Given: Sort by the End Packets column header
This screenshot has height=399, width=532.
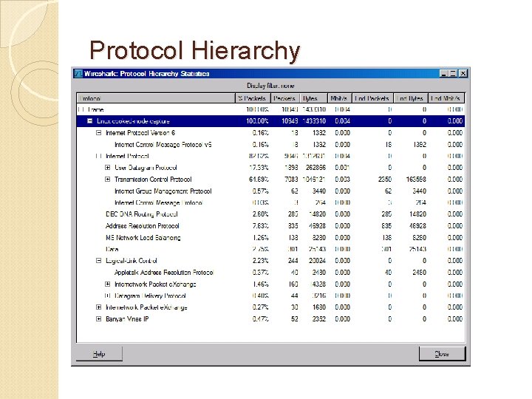Looking at the screenshot, I should [373, 98].
